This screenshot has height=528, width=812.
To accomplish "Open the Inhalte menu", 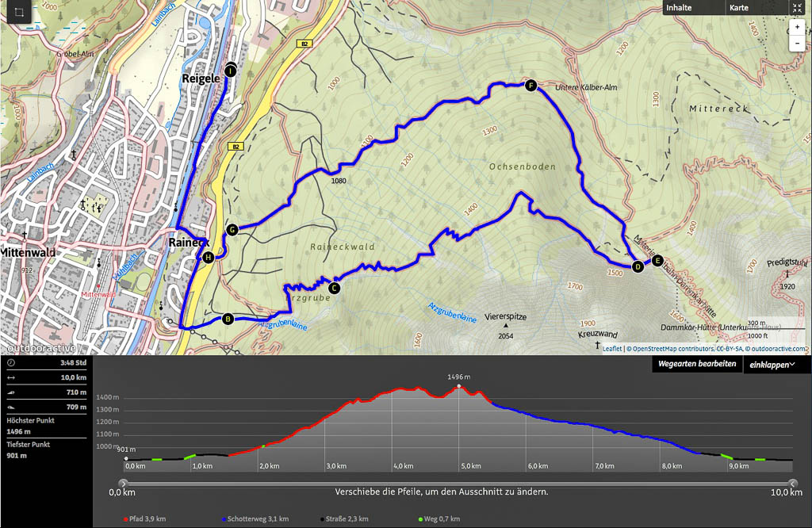I will point(679,8).
